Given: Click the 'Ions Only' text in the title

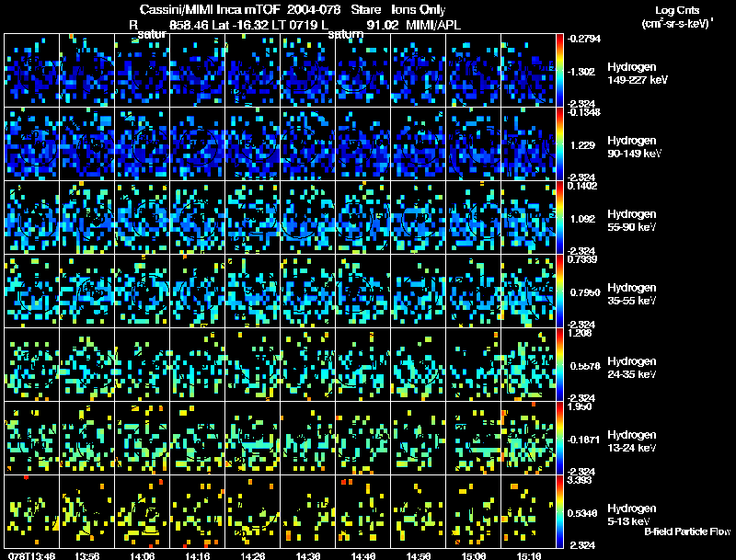Looking at the screenshot, I should coord(419,10).
